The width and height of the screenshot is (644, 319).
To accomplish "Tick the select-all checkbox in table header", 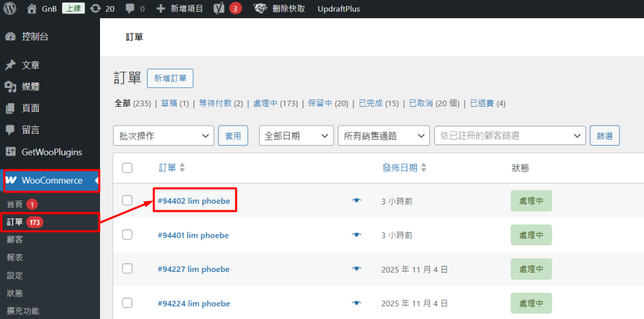I will (x=127, y=168).
